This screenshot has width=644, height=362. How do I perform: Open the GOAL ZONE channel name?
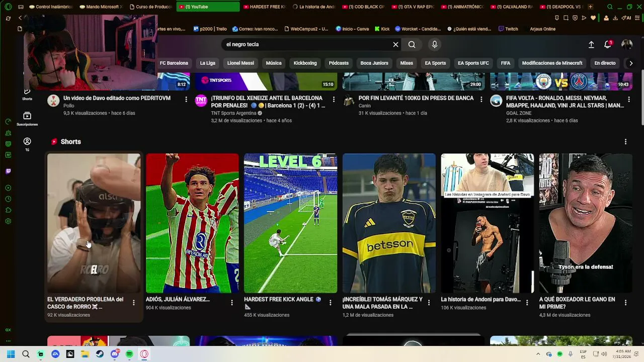[518, 113]
